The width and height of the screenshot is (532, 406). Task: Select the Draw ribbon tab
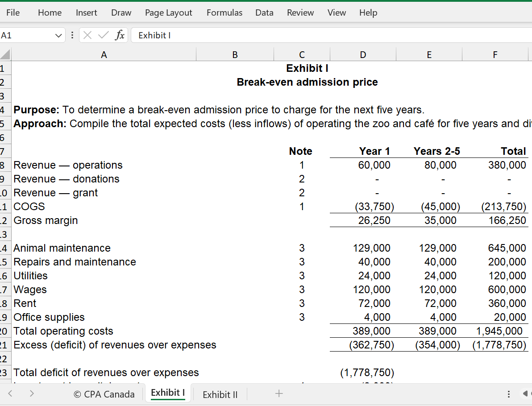pyautogui.click(x=121, y=12)
